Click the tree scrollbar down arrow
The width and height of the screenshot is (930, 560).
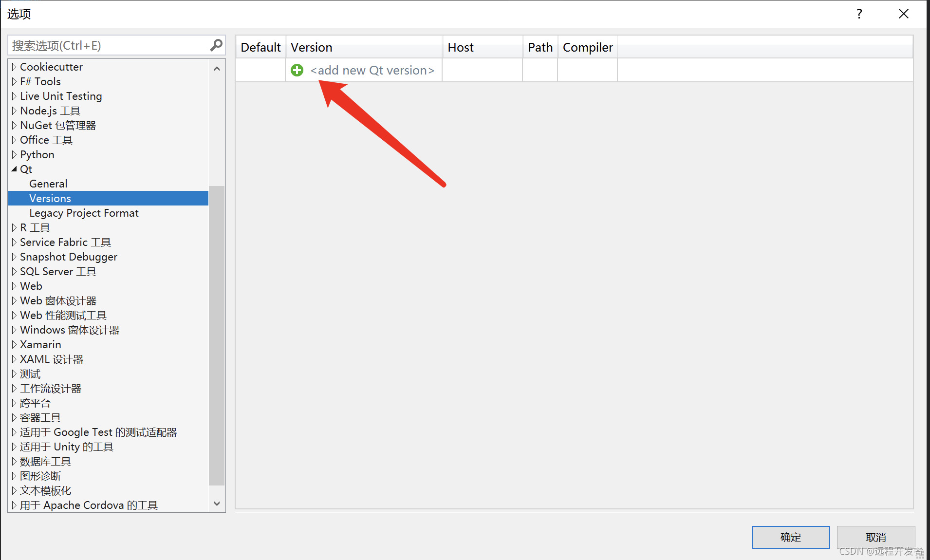[x=217, y=504]
